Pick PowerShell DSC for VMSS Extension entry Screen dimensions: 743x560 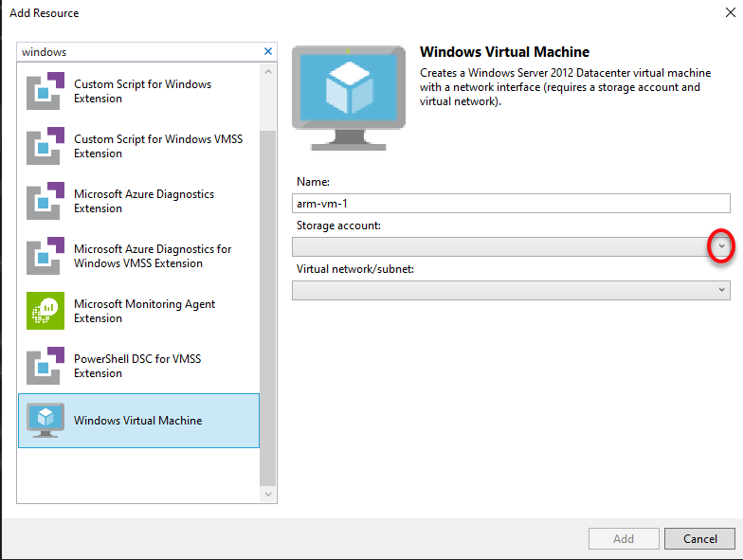pyautogui.click(x=137, y=366)
